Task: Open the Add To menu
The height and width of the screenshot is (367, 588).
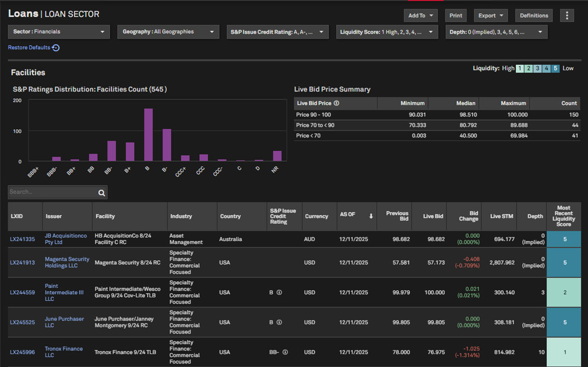Action: pos(421,15)
